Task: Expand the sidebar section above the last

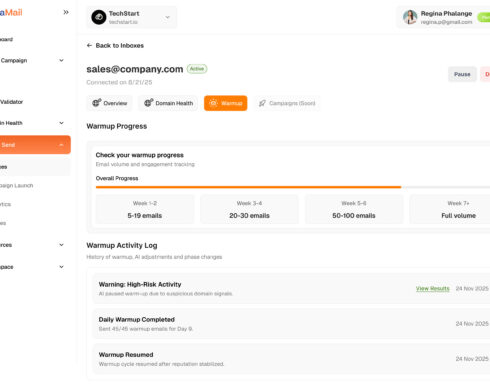Action: [62, 245]
